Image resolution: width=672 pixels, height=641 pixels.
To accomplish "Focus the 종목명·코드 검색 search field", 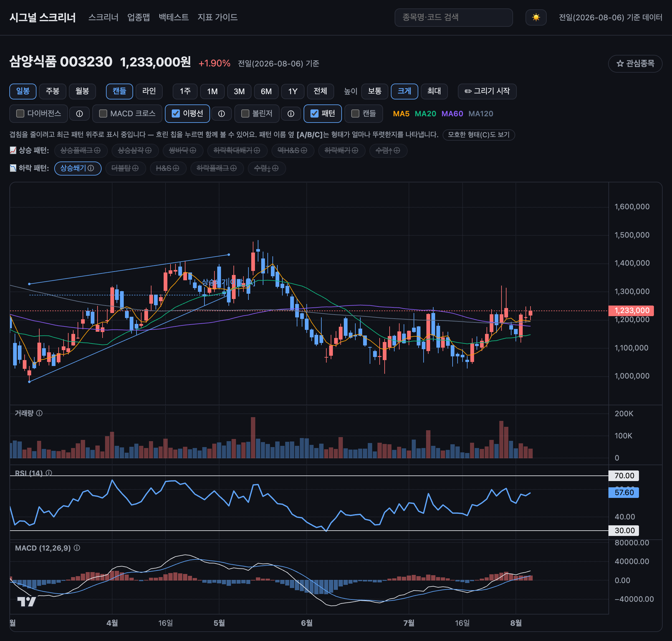I will pyautogui.click(x=454, y=17).
